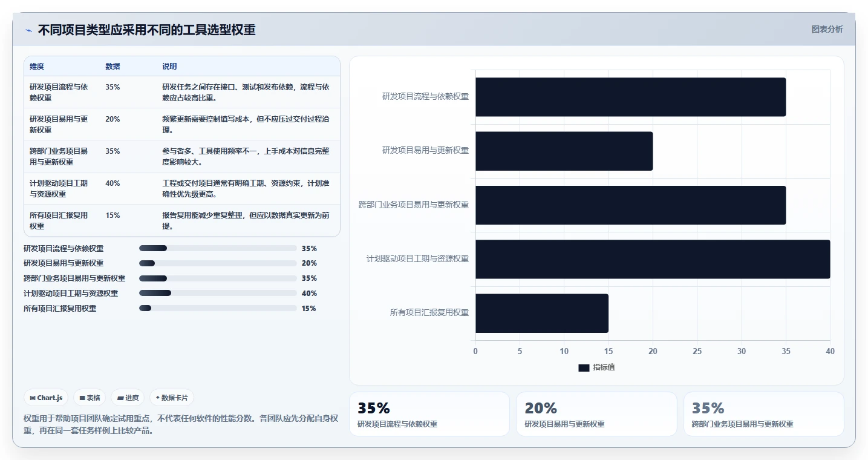Click the 20% value in the table
Image resolution: width=868 pixels, height=460 pixels.
113,119
